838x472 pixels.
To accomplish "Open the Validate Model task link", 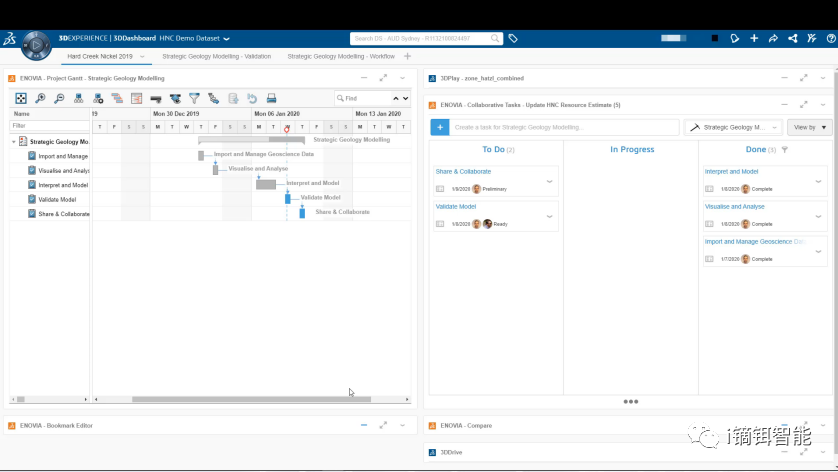I will 456,206.
